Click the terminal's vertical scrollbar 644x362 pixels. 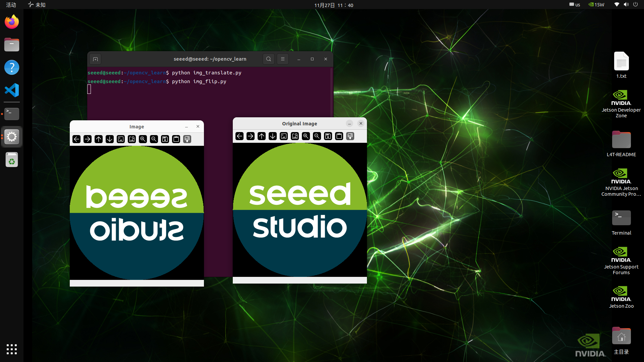[331, 92]
